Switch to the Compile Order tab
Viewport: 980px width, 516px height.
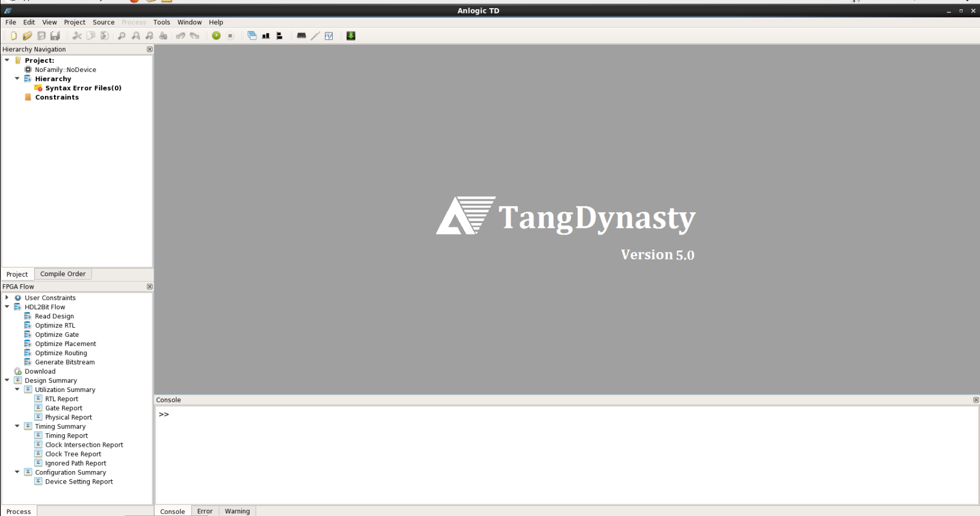coord(63,274)
